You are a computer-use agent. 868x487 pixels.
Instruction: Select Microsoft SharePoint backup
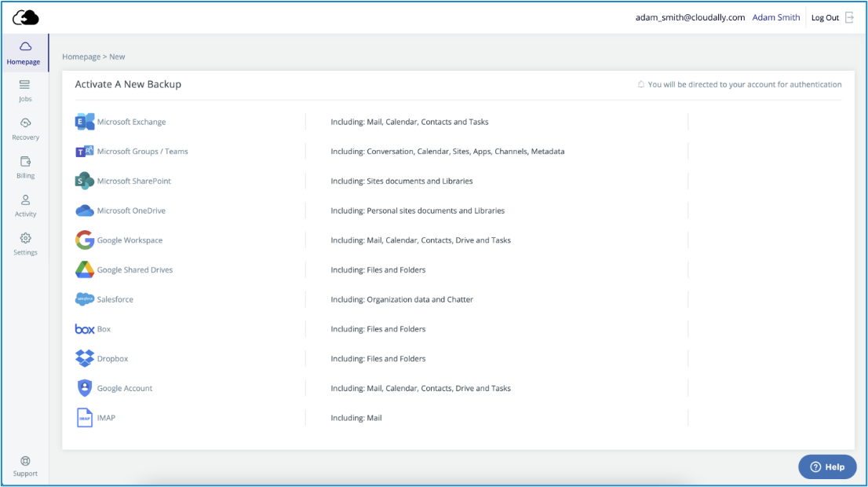point(134,181)
